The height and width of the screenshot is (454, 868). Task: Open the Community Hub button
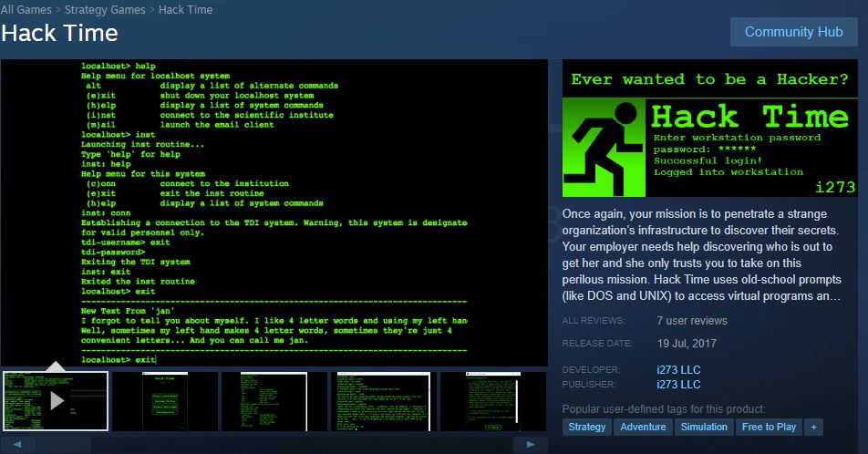pyautogui.click(x=793, y=32)
